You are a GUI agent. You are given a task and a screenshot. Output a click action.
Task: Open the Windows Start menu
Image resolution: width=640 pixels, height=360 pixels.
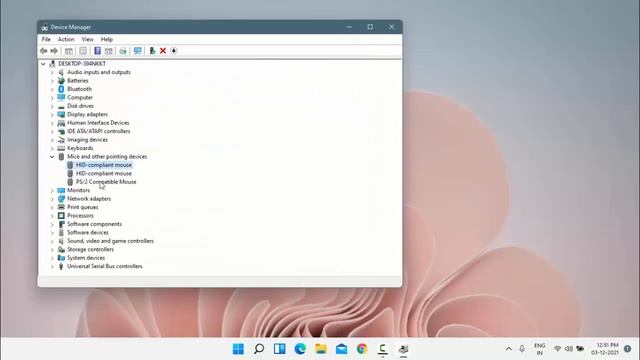point(238,349)
